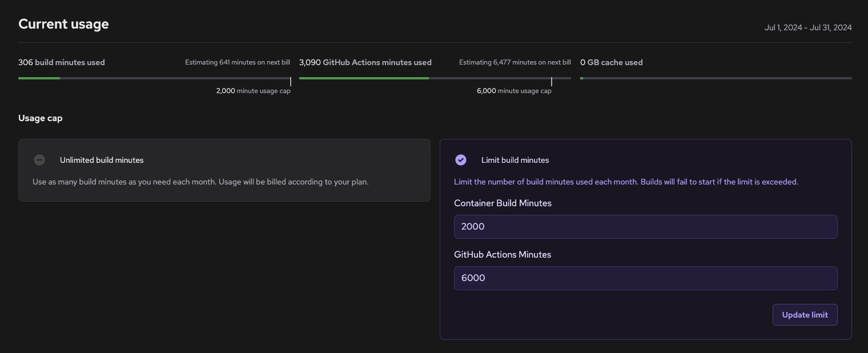Viewport: 868px width, 353px height.
Task: Click the 3,090 GitHub Actions minutes used label
Action: click(365, 62)
